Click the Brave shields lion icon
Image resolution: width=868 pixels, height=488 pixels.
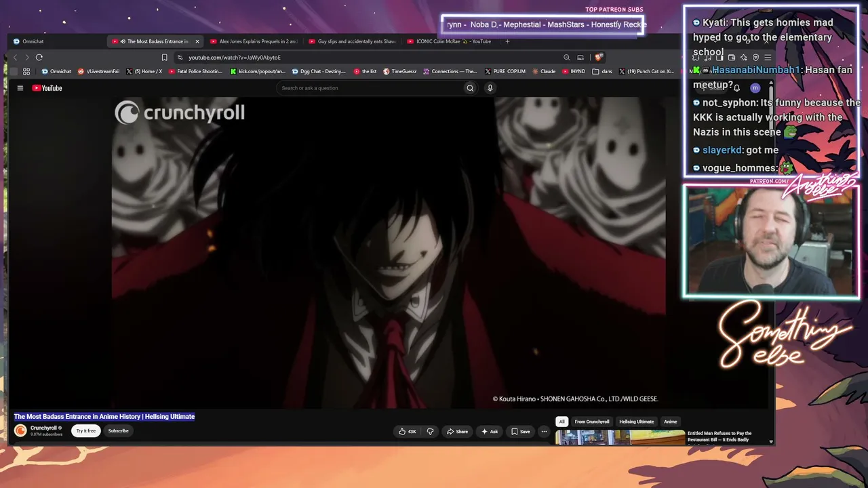click(x=599, y=58)
